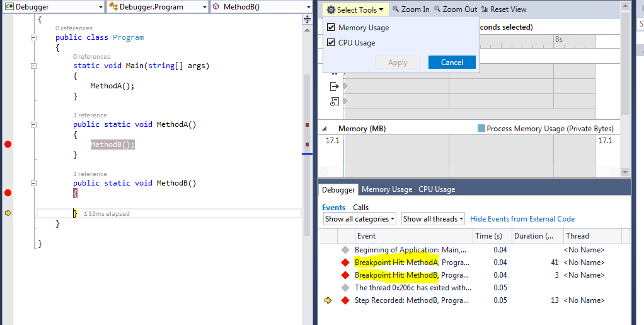Click the Zoom Out magnifier
Screen dimensions: 644x325
point(437,9)
